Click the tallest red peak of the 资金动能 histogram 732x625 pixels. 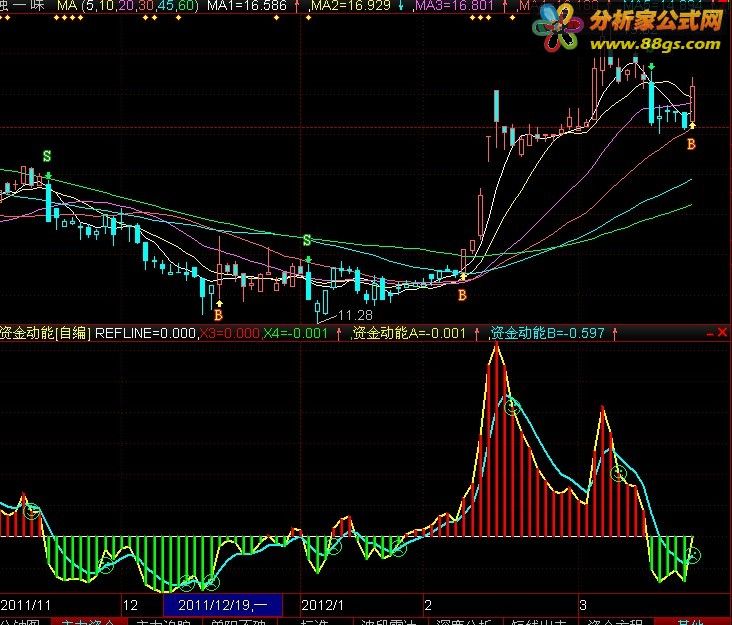[497, 439]
